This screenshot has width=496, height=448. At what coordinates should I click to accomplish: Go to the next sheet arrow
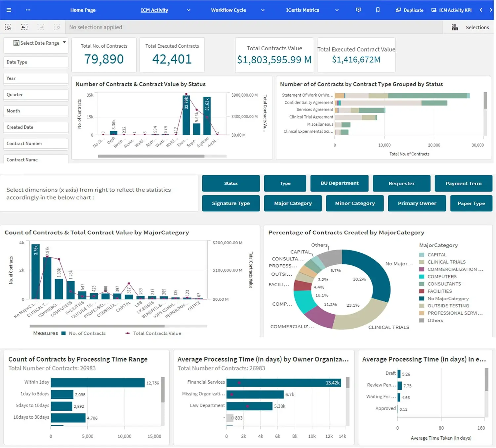491,10
